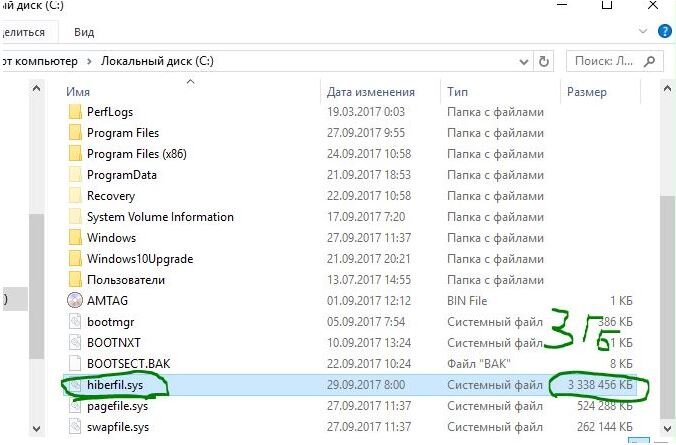Click the Recovery folder icon
Viewport: 676px width, 445px height.
pyautogui.click(x=75, y=196)
